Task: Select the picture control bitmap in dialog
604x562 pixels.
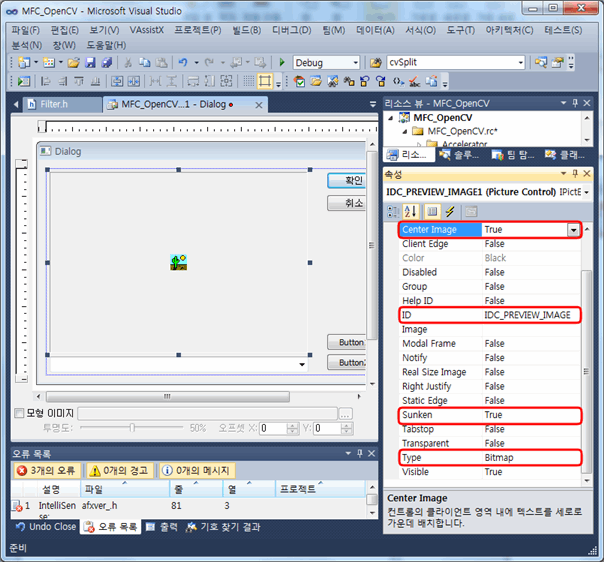Action: 179,263
